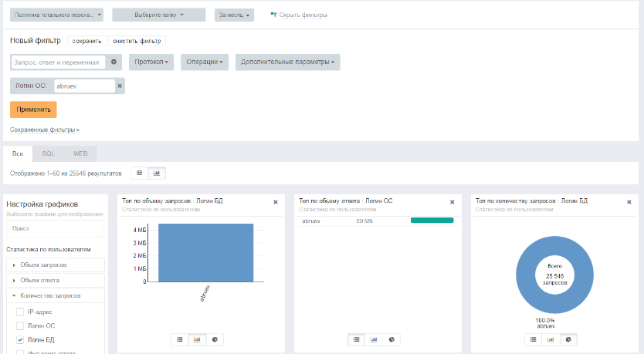Viewport: 644px width, 354px height.
Task: Click the Логин ОС value field
Action: 84,86
